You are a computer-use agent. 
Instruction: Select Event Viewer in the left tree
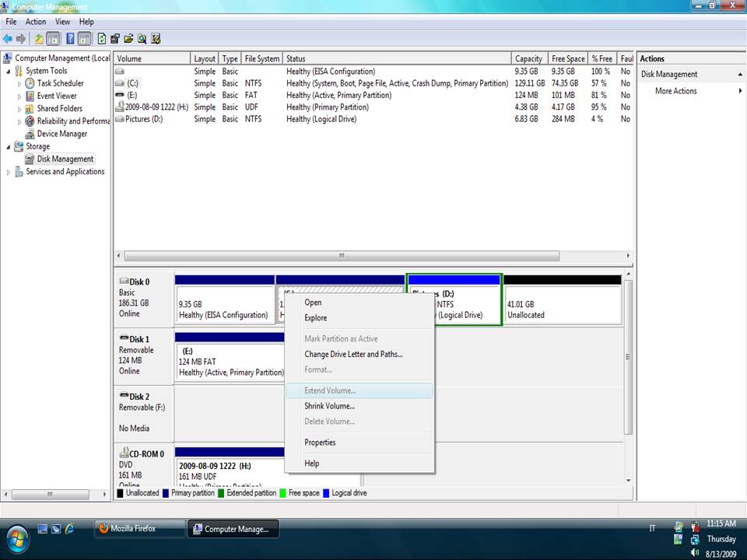[57, 96]
